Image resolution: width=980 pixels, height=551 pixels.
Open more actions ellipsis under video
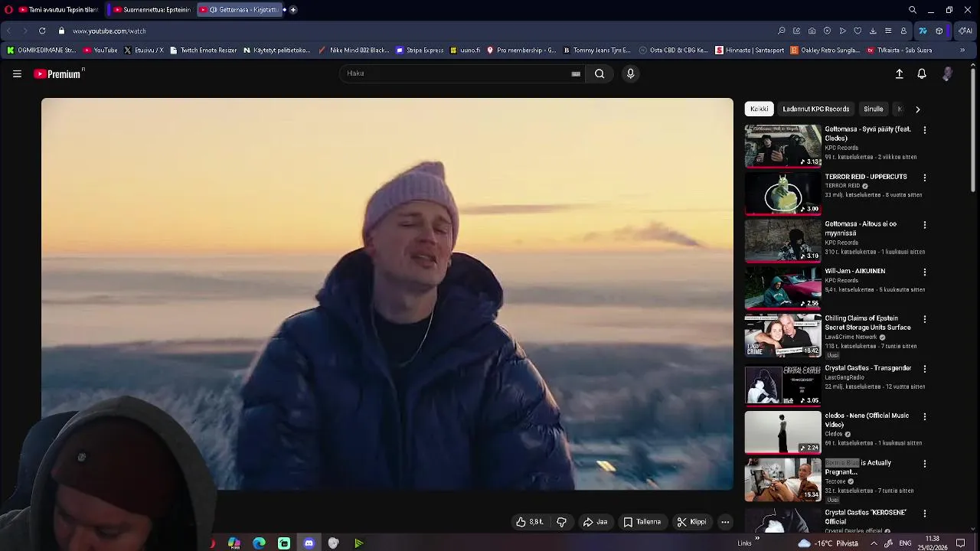725,522
